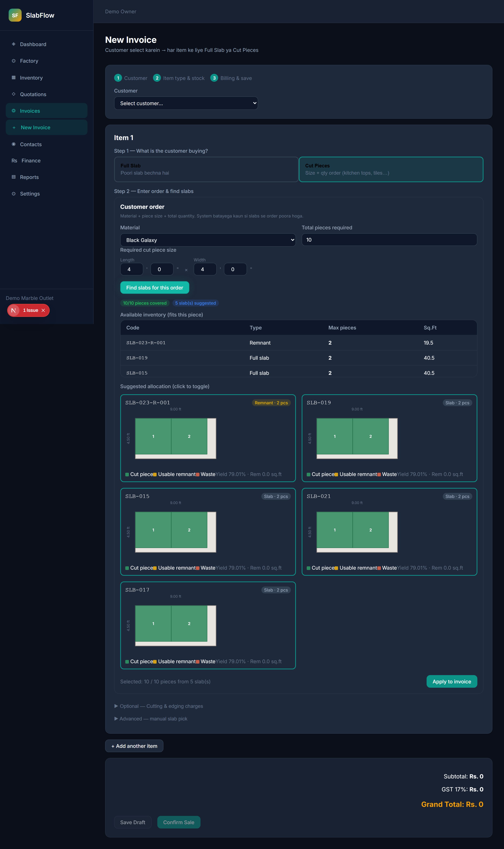This screenshot has height=849, width=504.
Task: Open the Select customer dropdown
Action: point(186,103)
